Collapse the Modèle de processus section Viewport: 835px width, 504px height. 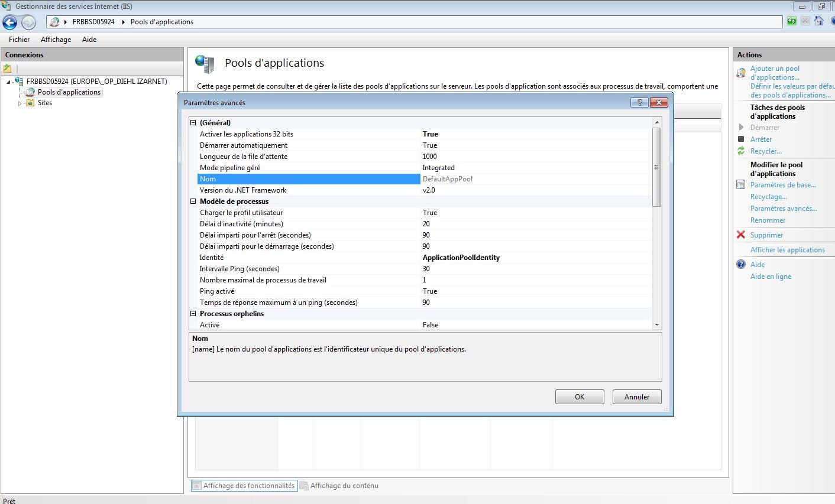pyautogui.click(x=193, y=201)
